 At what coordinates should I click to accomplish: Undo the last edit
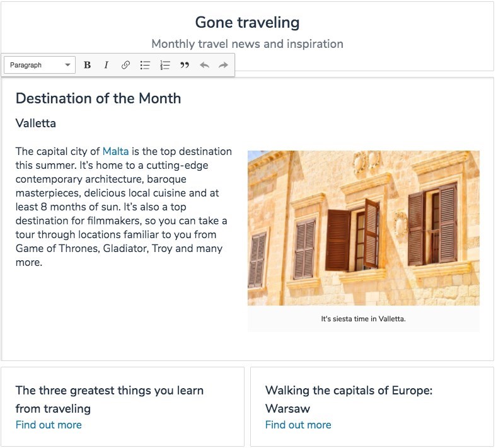(x=204, y=65)
